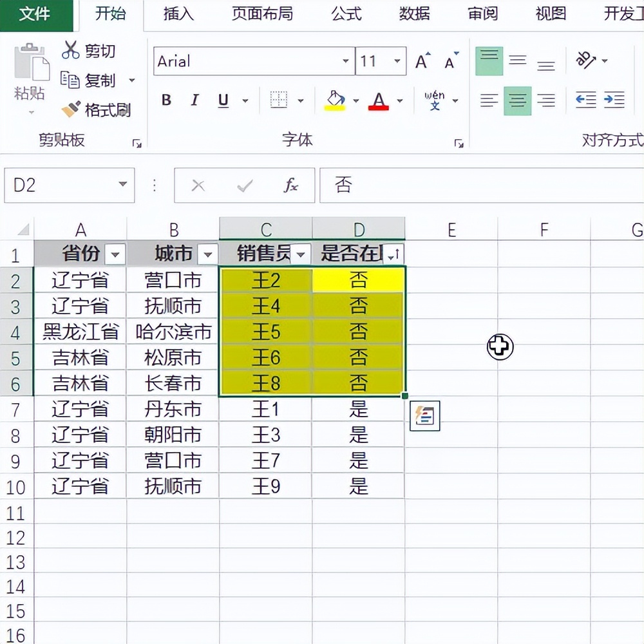Open the 销售员 column filter dropdown
The height and width of the screenshot is (644, 644).
pyautogui.click(x=300, y=254)
